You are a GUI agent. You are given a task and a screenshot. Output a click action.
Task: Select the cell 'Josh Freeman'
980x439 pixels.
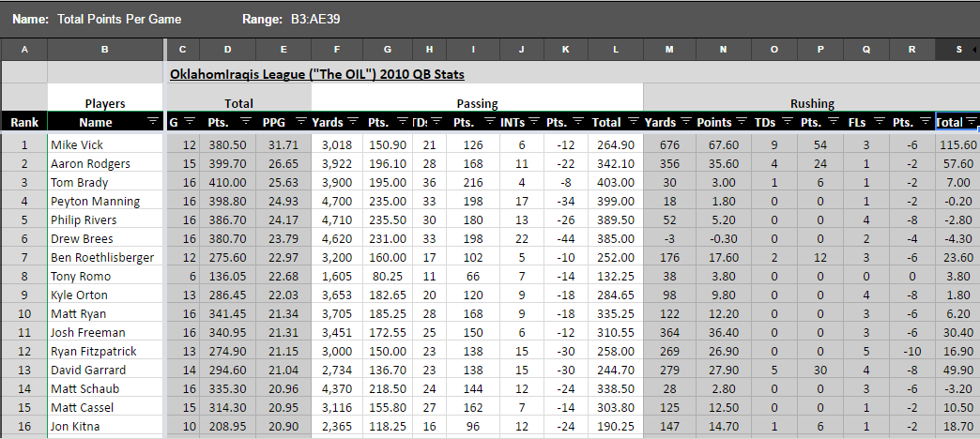(x=105, y=332)
